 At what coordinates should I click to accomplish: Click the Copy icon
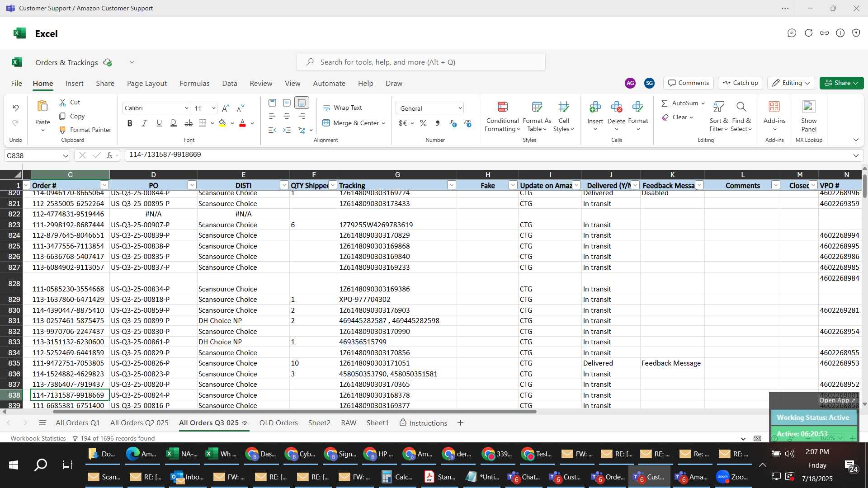(x=63, y=116)
